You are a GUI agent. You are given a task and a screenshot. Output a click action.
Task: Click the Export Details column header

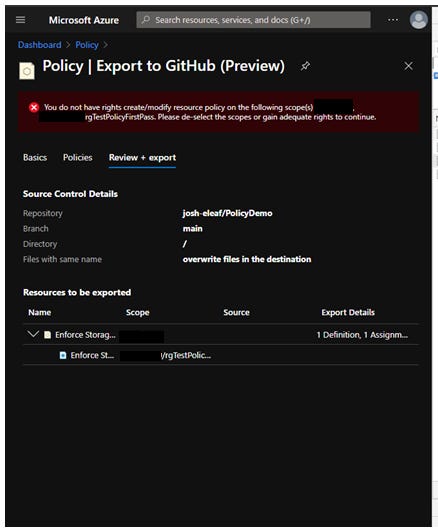(x=348, y=312)
